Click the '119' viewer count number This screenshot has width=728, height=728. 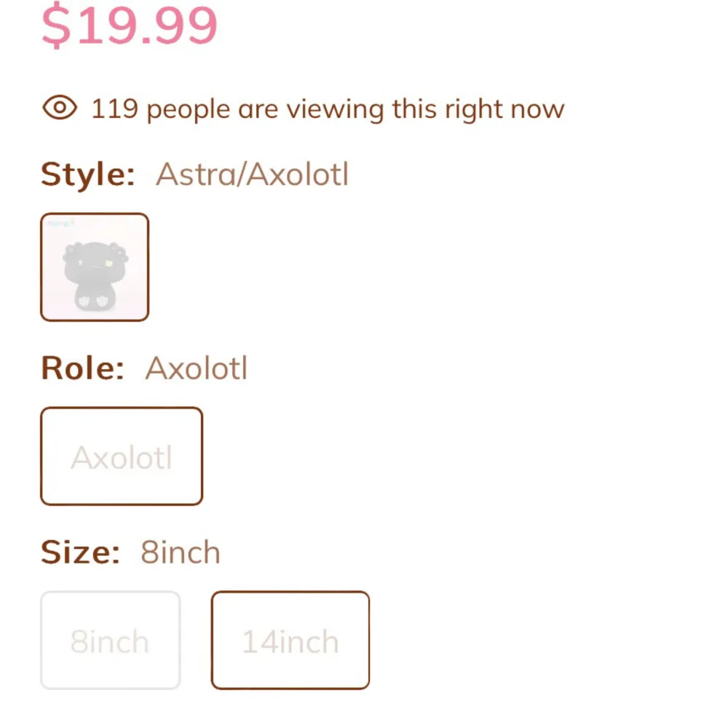(x=114, y=109)
